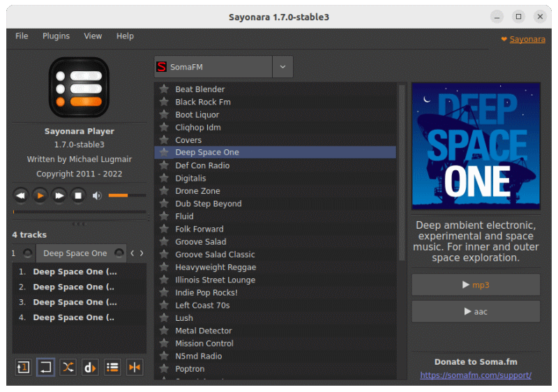
Task: Star the Deep Space One station
Action: [x=164, y=152]
